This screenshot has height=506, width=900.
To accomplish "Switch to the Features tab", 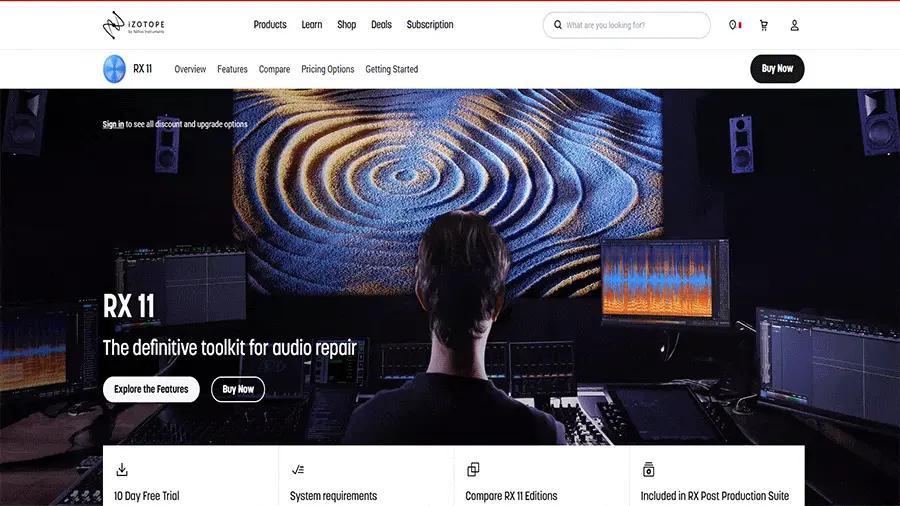I will point(232,69).
